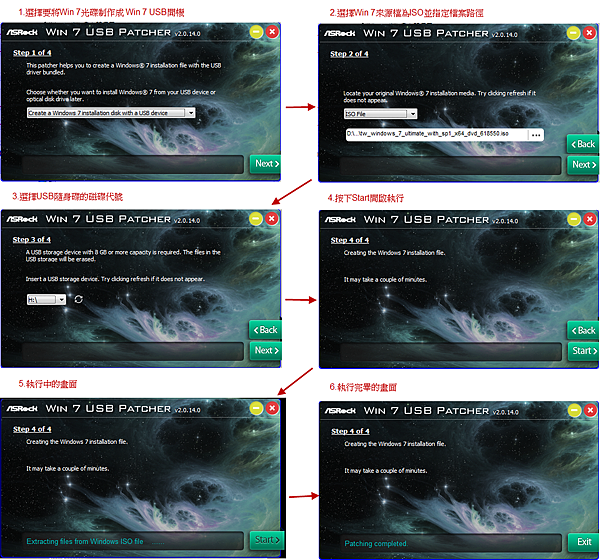Click the Step 3 of 4 heading
This screenshot has width=600, height=560.
32,240
